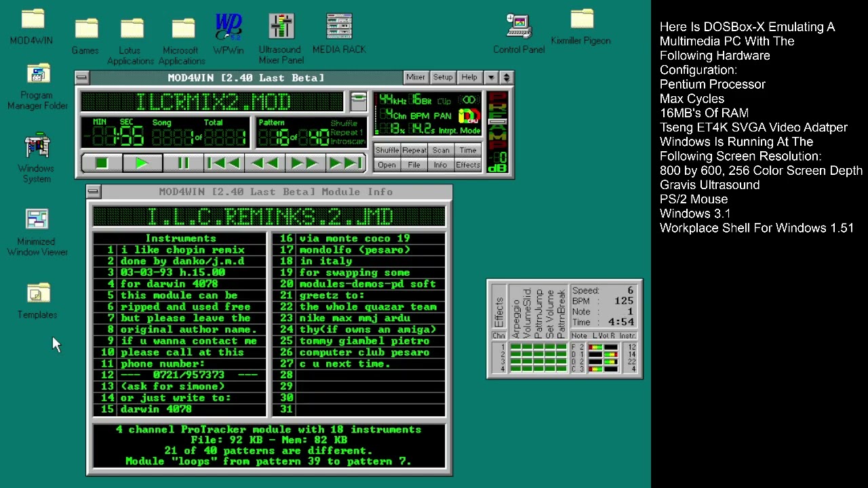Click the Open button in MOD4WIN
Viewport: 868px width, 488px height.
click(387, 165)
